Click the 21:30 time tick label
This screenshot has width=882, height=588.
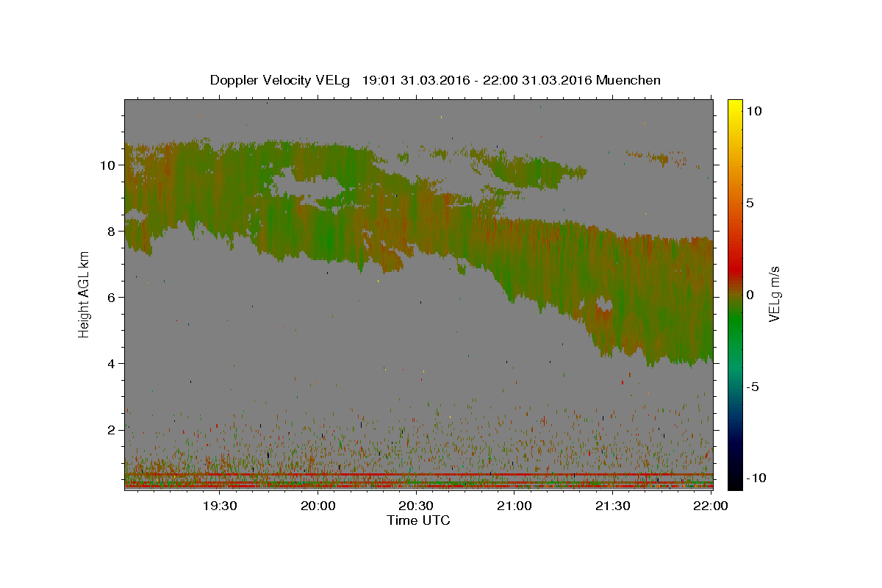612,506
